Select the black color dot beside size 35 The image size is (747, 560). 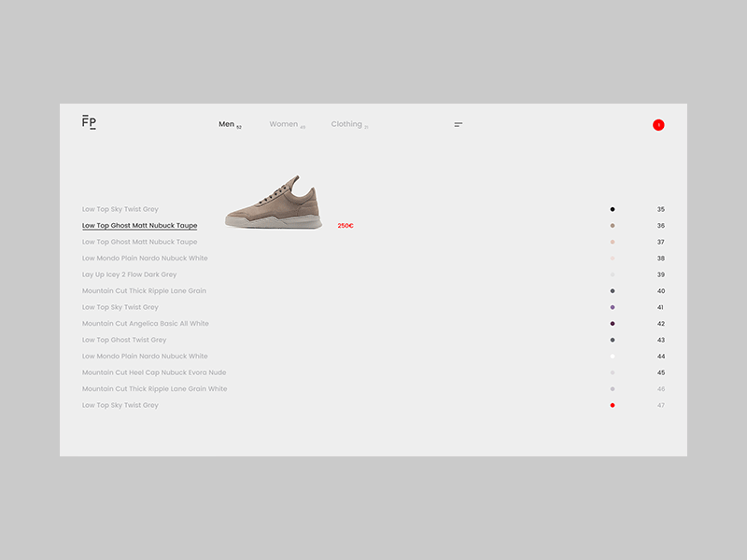[613, 209]
